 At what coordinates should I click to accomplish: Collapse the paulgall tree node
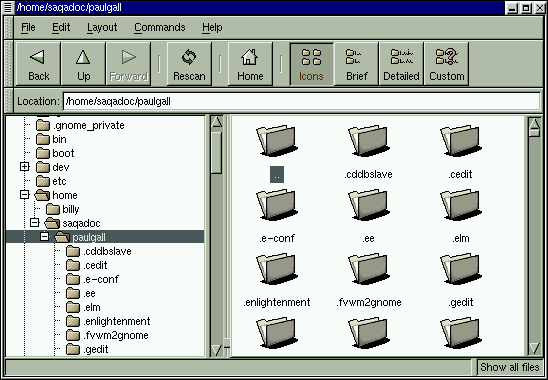coord(44,237)
